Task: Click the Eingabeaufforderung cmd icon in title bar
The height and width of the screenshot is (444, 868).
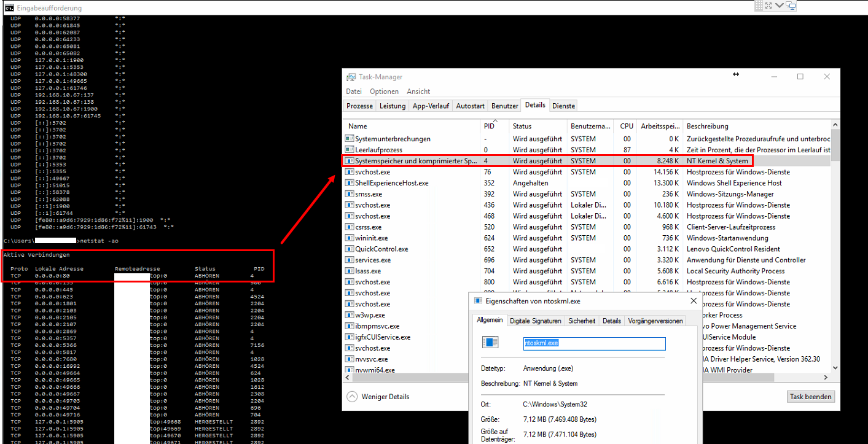Action: 9,8
